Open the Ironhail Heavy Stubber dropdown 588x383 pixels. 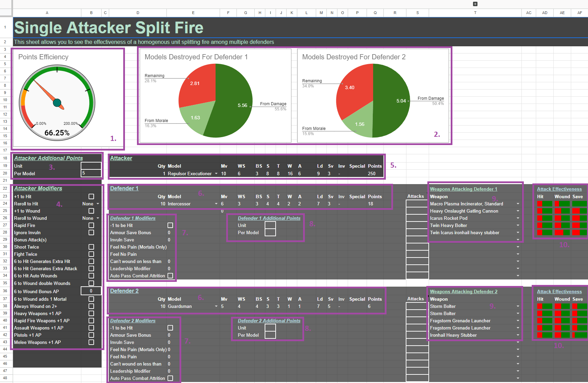(x=518, y=335)
